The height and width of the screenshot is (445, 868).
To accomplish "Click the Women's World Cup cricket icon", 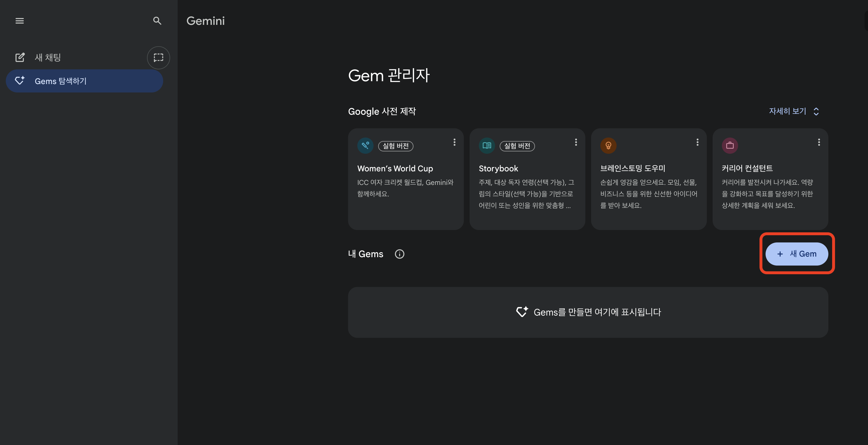I will coord(365,145).
